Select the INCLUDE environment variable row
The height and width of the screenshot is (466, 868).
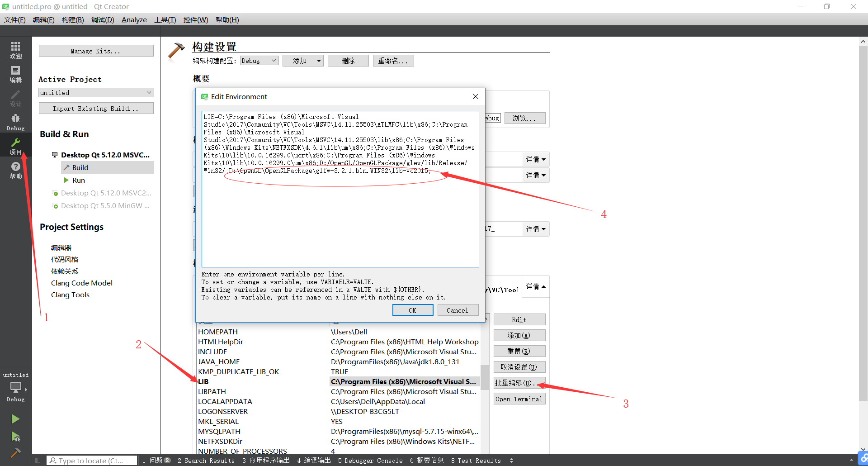[338, 352]
